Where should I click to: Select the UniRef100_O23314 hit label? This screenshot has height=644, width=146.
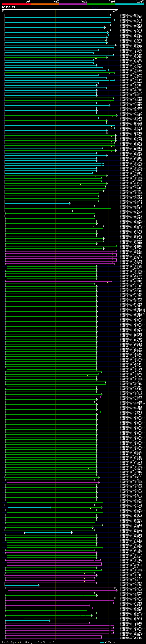pos(131,203)
